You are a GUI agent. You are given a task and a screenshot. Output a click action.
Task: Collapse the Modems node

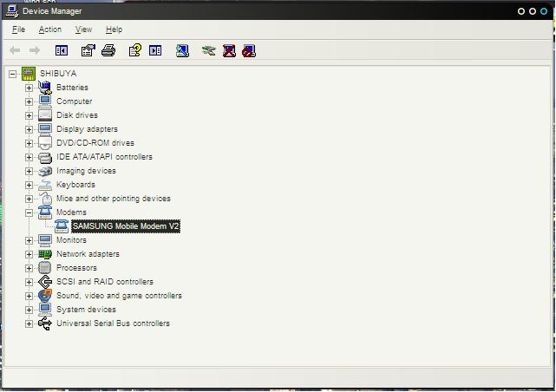pyautogui.click(x=29, y=213)
